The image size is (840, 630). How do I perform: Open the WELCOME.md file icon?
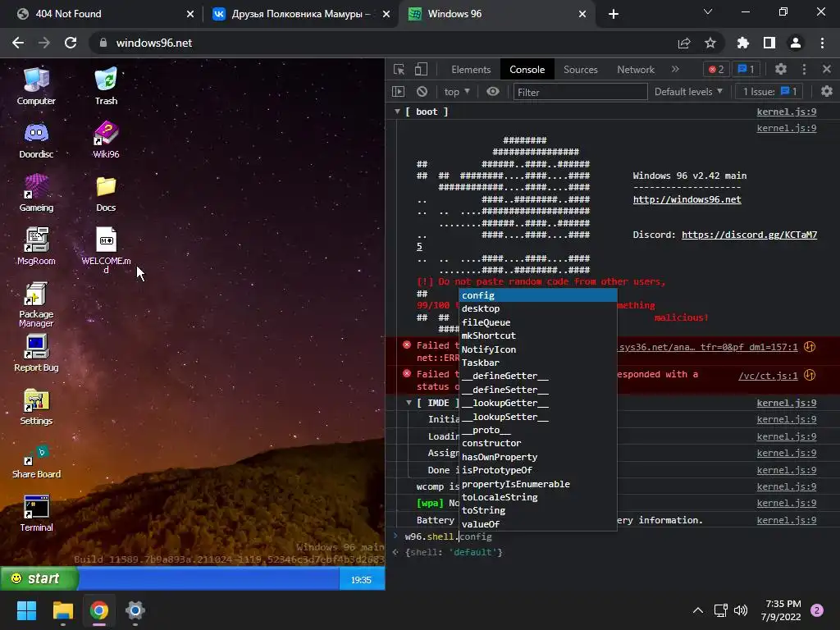pyautogui.click(x=106, y=249)
